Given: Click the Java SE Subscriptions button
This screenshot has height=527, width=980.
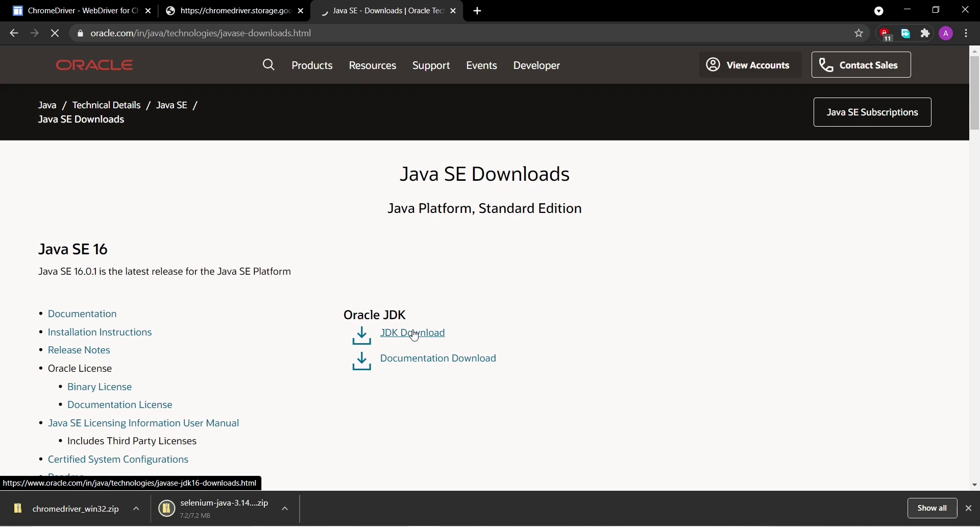Looking at the screenshot, I should click(872, 112).
